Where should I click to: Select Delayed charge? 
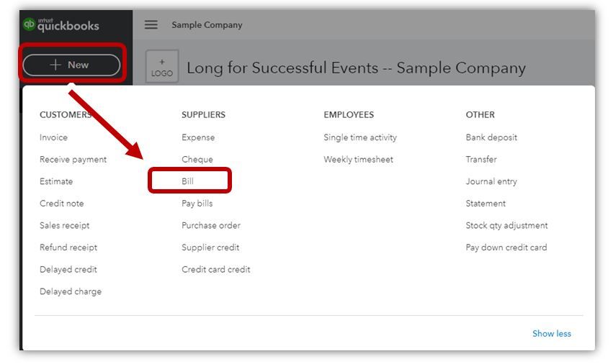pos(71,291)
